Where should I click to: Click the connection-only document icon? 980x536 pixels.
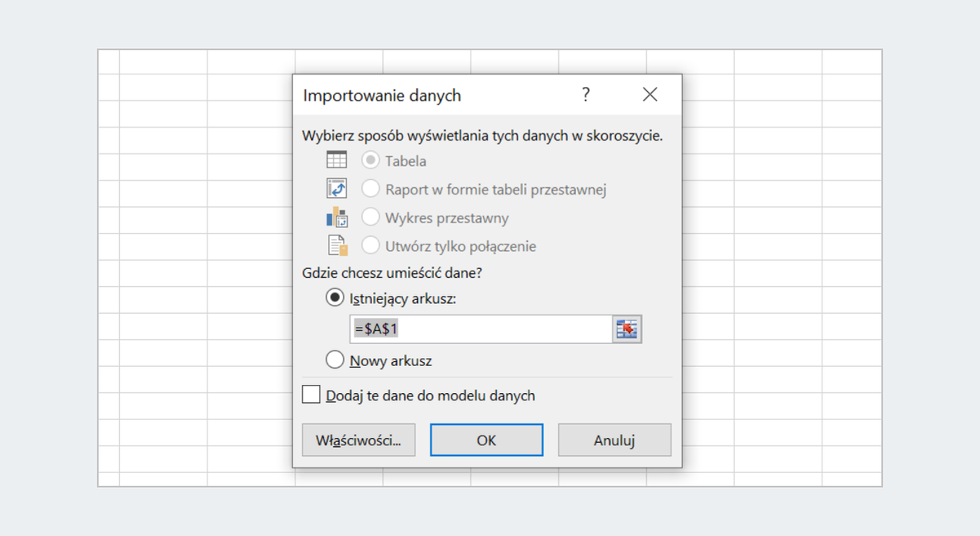tap(337, 245)
